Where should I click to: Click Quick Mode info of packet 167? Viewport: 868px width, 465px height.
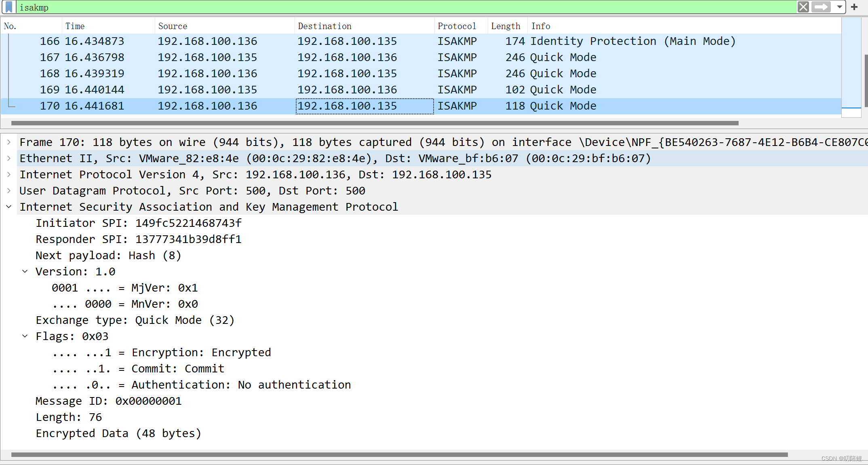pos(563,57)
